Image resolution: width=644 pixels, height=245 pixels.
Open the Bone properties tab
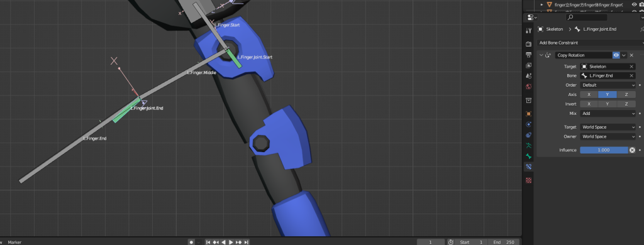click(x=528, y=156)
